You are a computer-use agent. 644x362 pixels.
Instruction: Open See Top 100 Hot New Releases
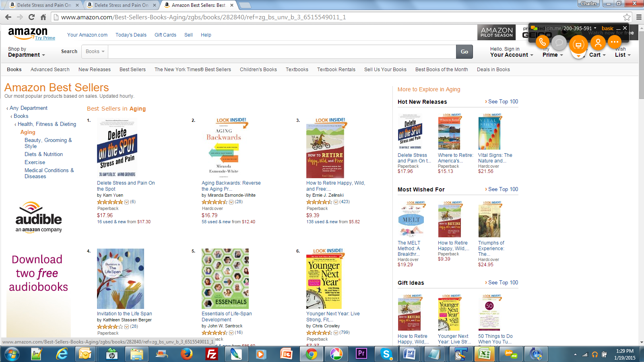tap(502, 102)
